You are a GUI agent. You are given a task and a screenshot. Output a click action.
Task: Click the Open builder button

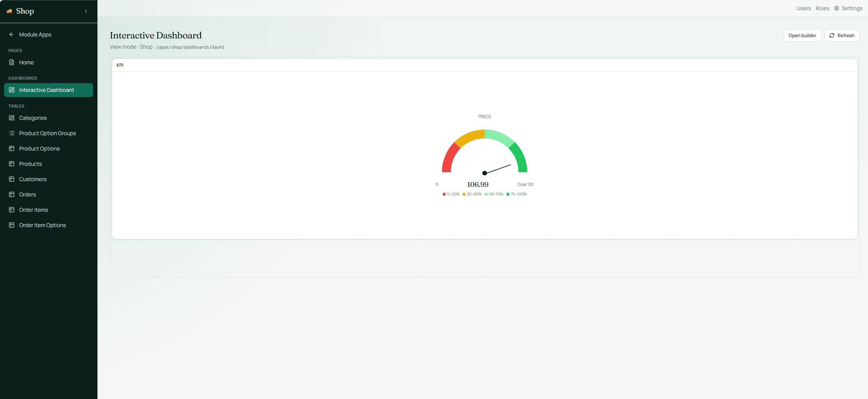tap(802, 35)
